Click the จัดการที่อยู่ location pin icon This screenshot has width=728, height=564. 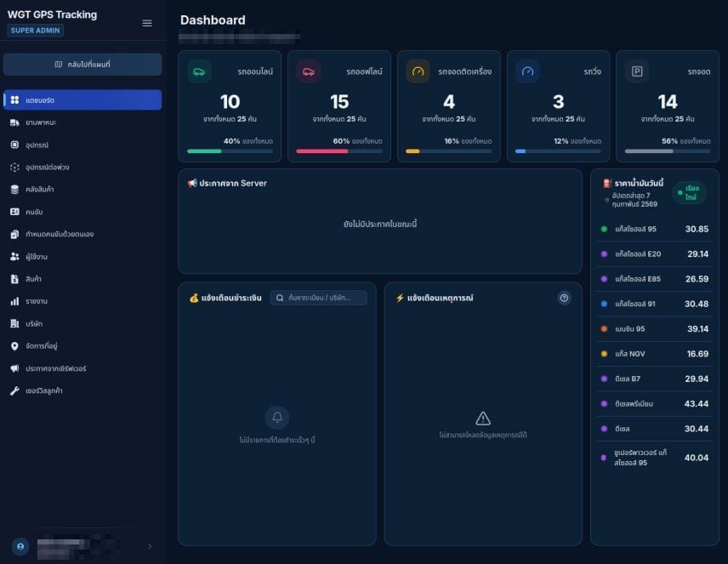(14, 346)
